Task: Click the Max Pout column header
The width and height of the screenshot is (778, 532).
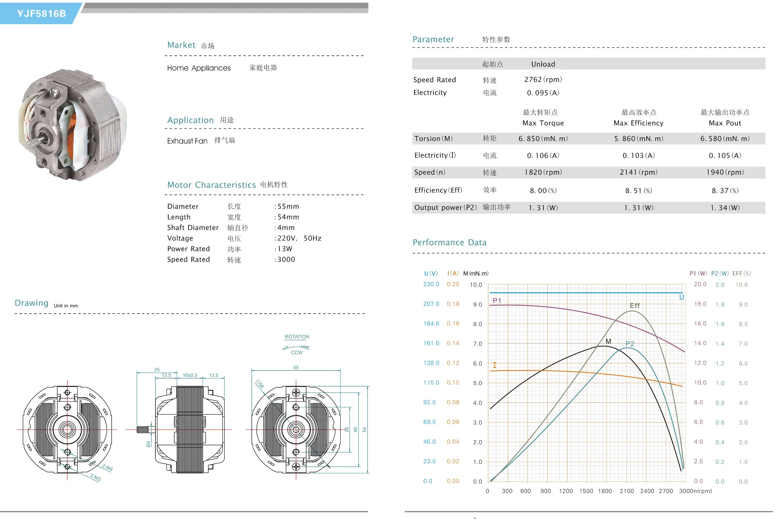Action: pos(725,123)
